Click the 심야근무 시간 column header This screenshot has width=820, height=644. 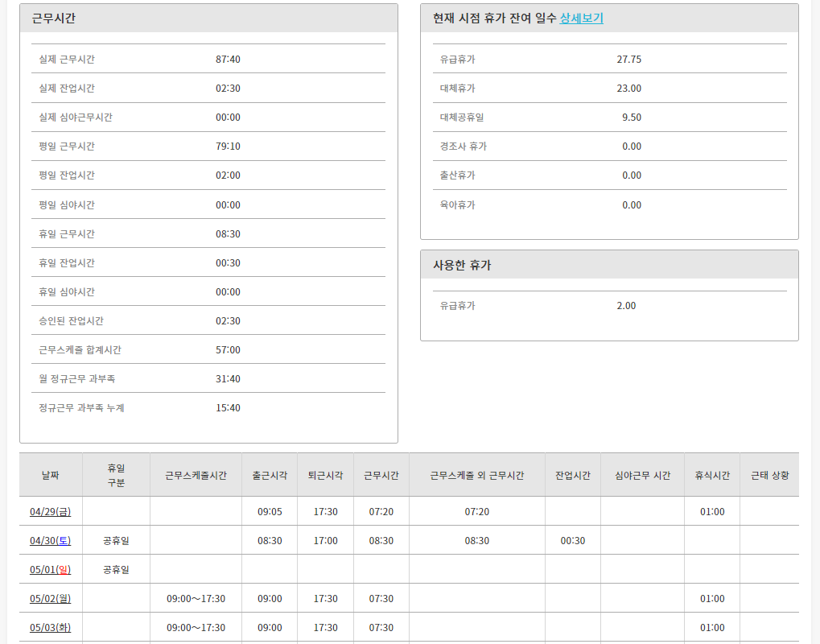coord(642,475)
